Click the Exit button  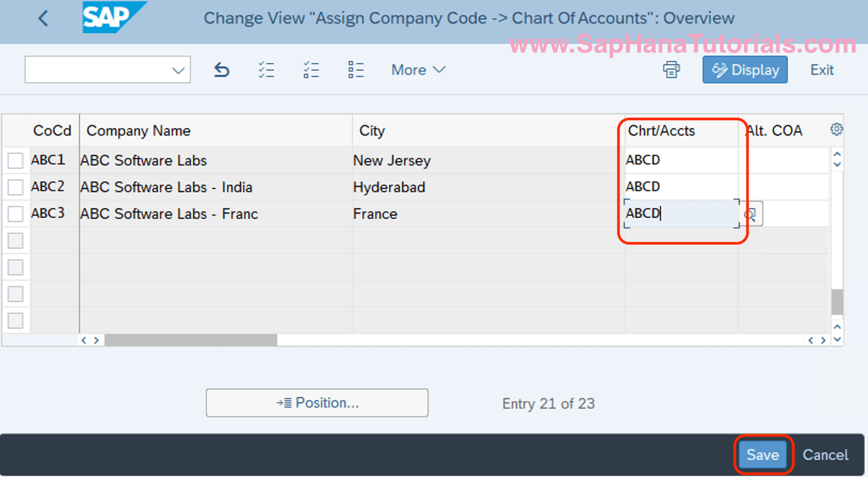coord(822,70)
